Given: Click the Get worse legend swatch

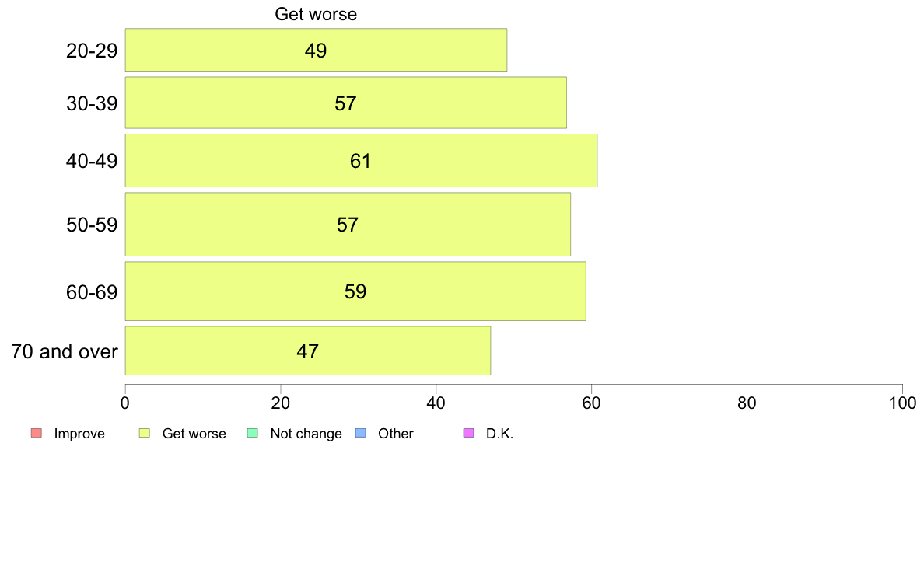Looking at the screenshot, I should point(145,433).
